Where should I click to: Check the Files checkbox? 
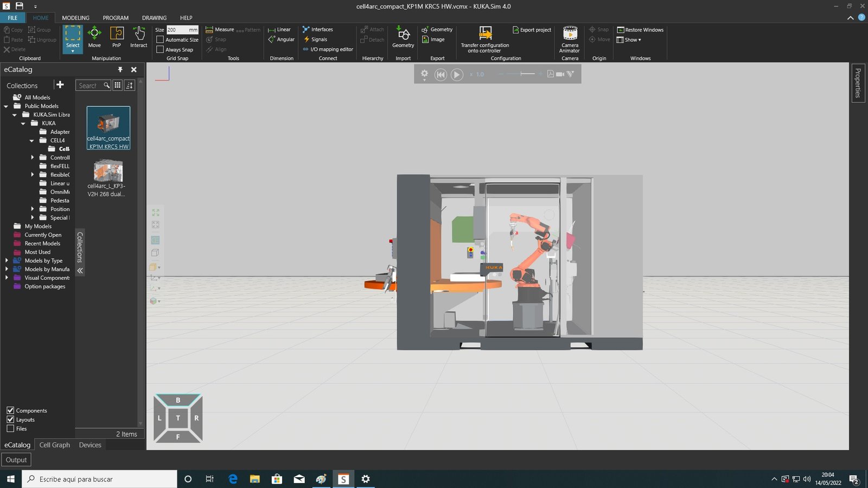click(10, 428)
